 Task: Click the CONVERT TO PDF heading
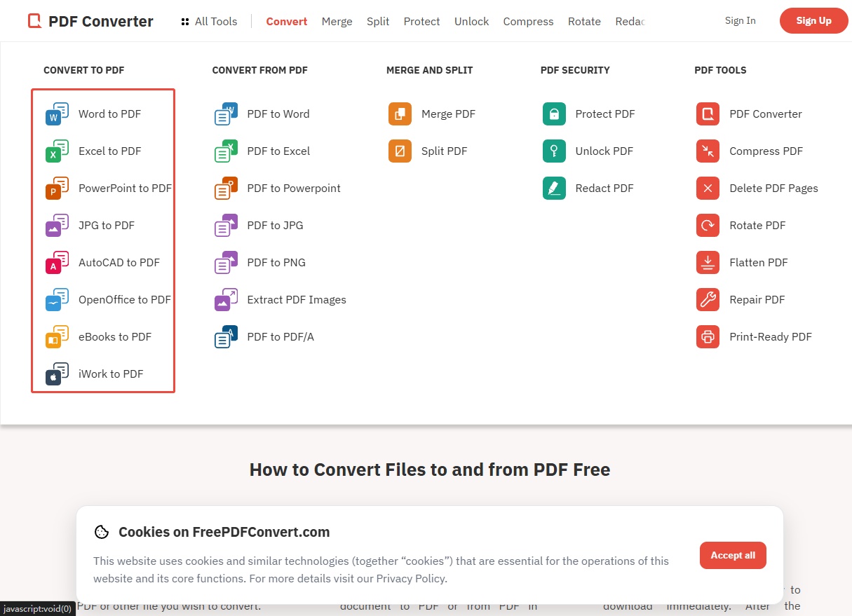click(x=84, y=70)
